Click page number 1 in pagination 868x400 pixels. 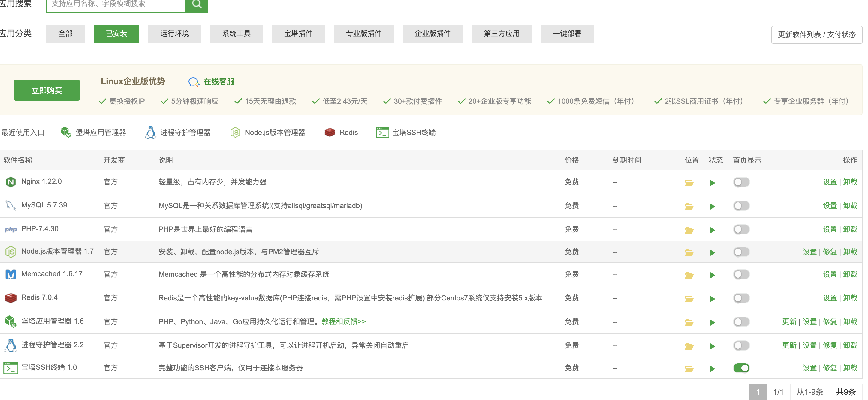click(x=758, y=392)
